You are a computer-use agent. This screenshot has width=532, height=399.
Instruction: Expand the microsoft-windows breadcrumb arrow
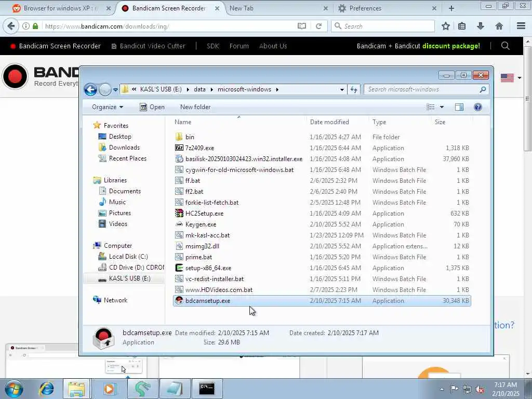[277, 89]
